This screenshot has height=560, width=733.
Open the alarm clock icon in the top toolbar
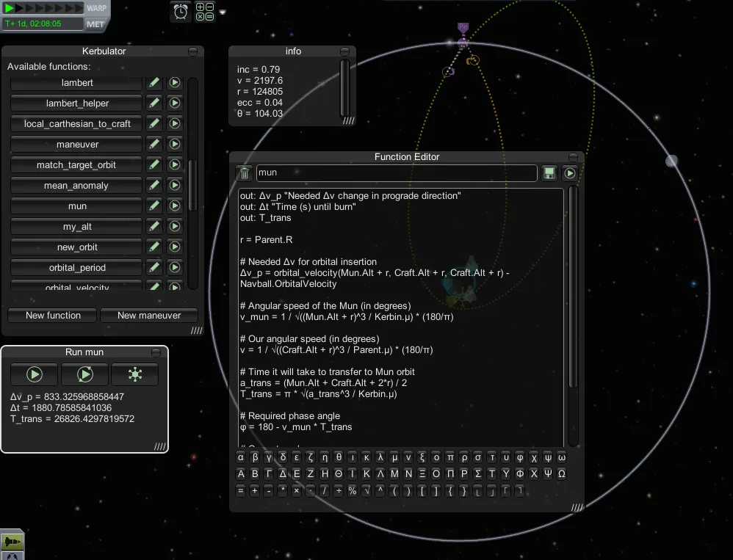(181, 11)
